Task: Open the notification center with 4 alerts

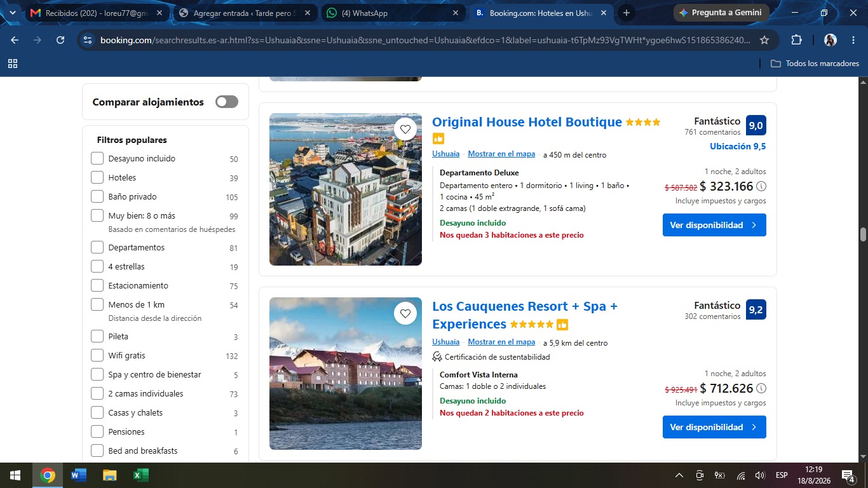Action: [x=848, y=475]
